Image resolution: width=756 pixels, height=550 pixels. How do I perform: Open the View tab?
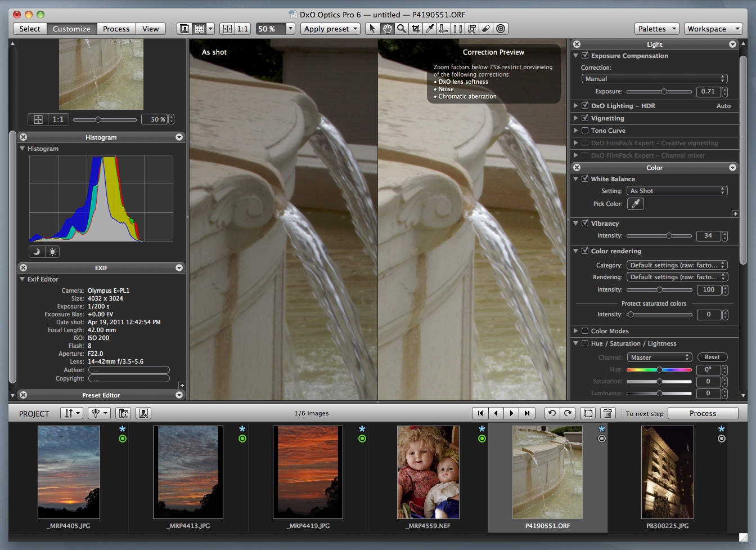[x=150, y=29]
